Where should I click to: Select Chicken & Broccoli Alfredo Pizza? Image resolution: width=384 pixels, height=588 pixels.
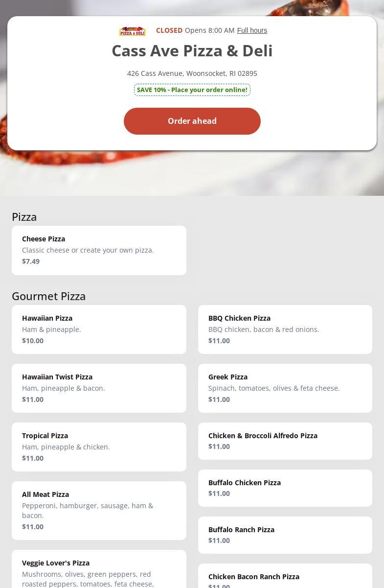click(285, 441)
